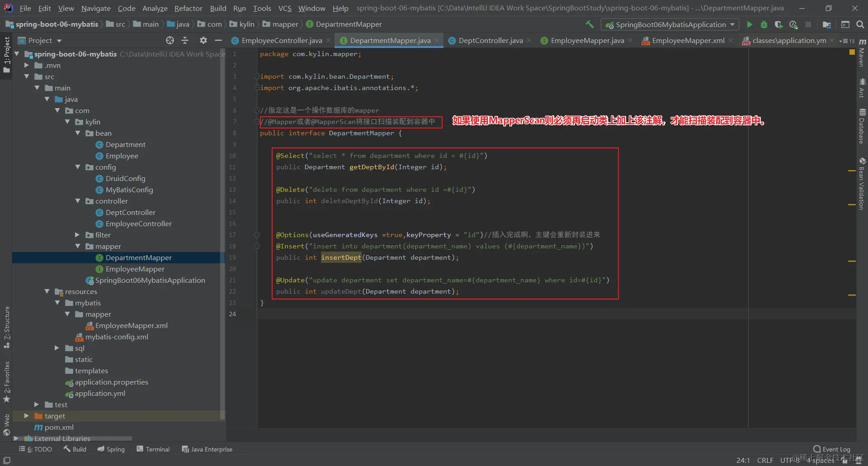Open SpringBoot06MybatisApplication run configuration dropdown

670,24
